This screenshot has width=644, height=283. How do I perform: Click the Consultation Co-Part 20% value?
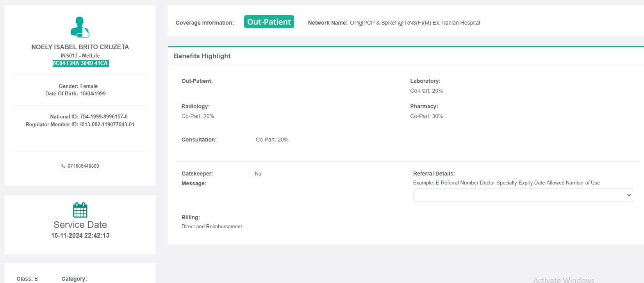pyautogui.click(x=272, y=140)
